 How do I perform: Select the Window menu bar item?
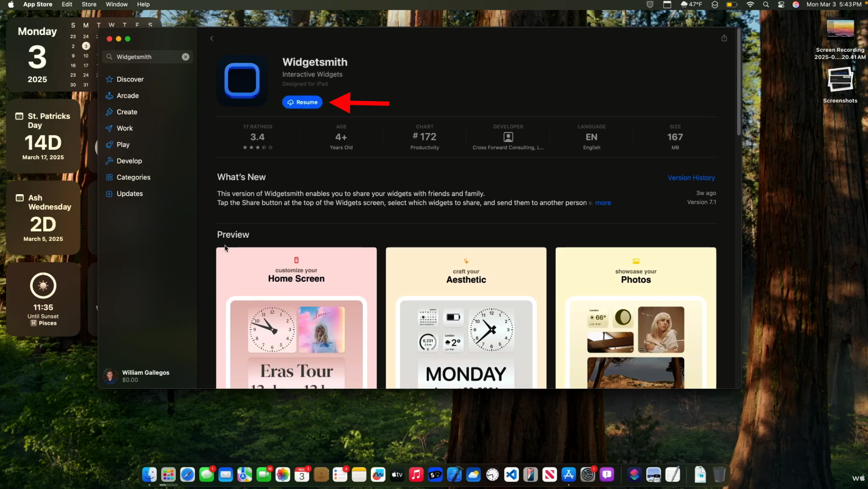116,5
